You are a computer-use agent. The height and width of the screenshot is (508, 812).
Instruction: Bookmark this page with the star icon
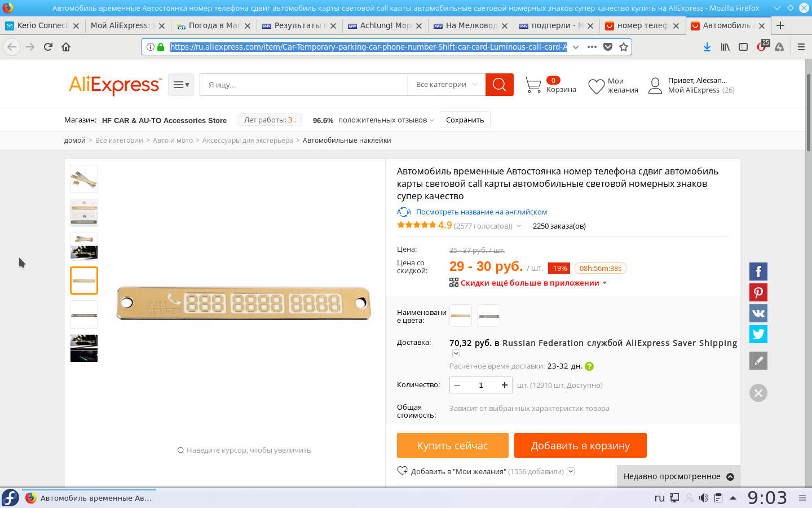tap(623, 47)
